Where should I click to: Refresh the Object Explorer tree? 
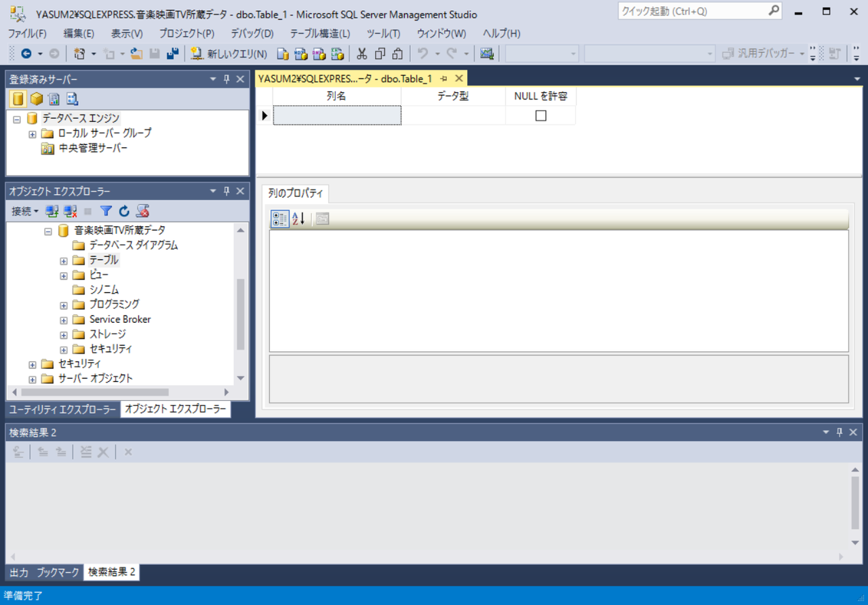(124, 211)
